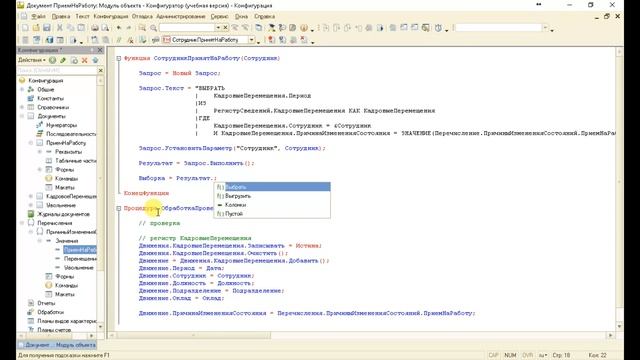
Task: Click the procedure list icon beside method combo
Action: [x=156, y=40]
